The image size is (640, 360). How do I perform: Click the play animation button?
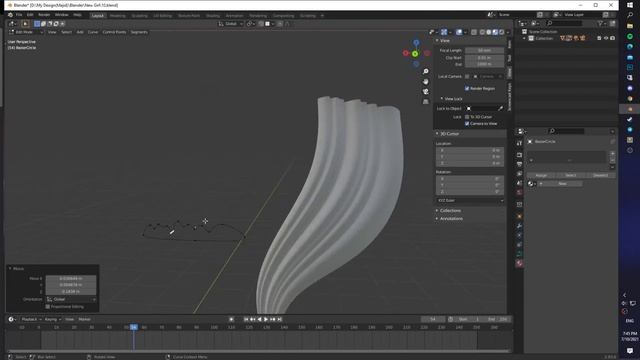(266, 319)
